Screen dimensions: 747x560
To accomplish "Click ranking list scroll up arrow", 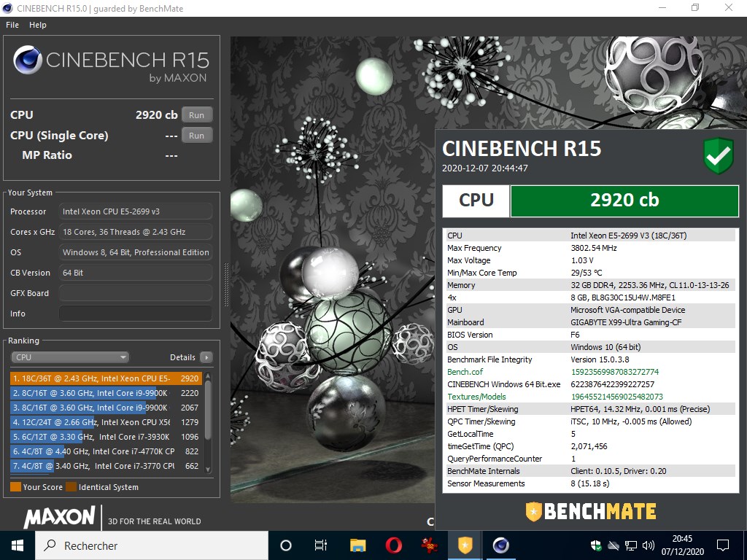I will [208, 376].
